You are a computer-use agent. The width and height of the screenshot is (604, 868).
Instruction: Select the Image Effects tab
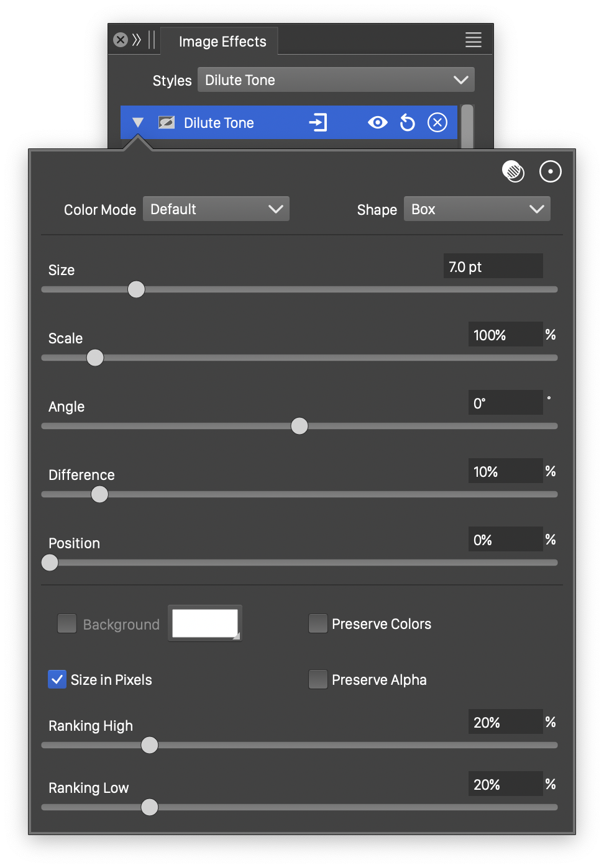point(222,42)
